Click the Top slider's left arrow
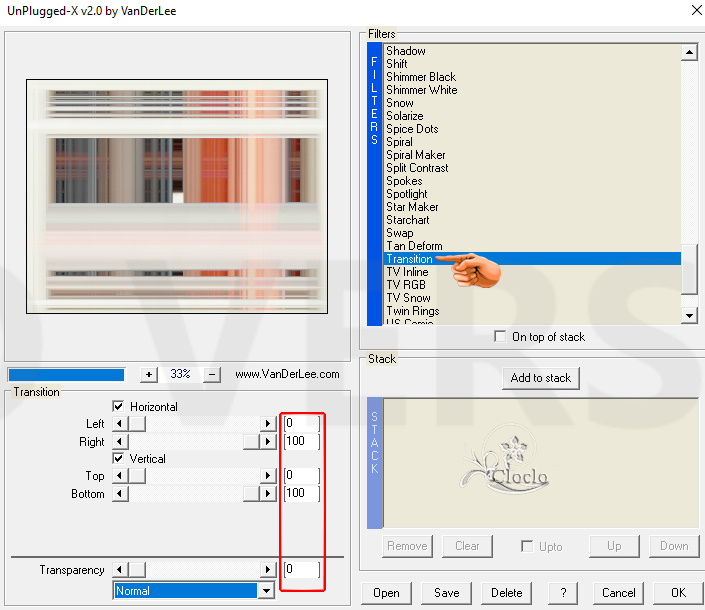The height and width of the screenshot is (610, 705). tap(120, 476)
